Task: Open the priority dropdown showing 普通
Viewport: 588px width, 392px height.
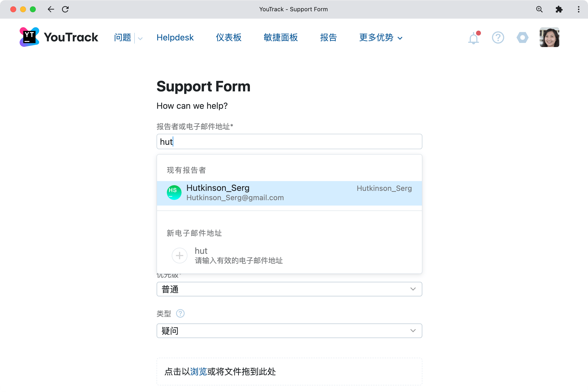Action: (x=289, y=289)
